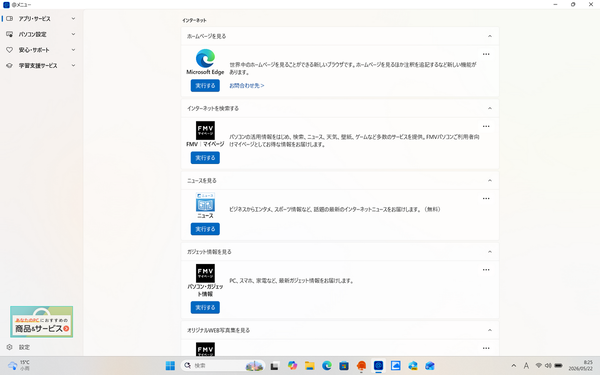Click the ホームページを見る header text

[x=207, y=36]
